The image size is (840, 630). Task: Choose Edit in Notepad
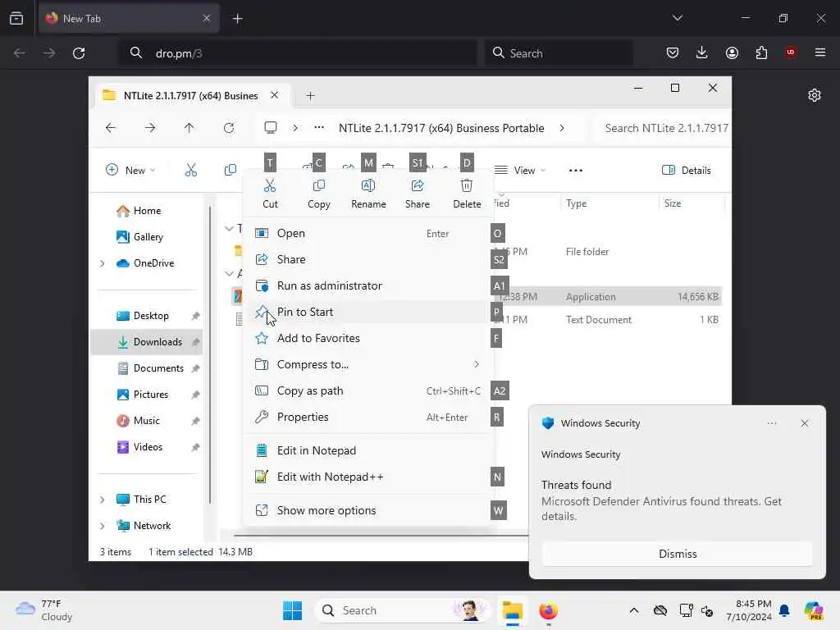(x=368, y=450)
